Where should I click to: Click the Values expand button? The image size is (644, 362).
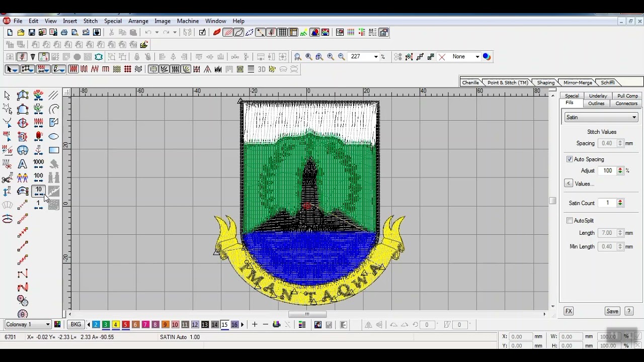(569, 184)
